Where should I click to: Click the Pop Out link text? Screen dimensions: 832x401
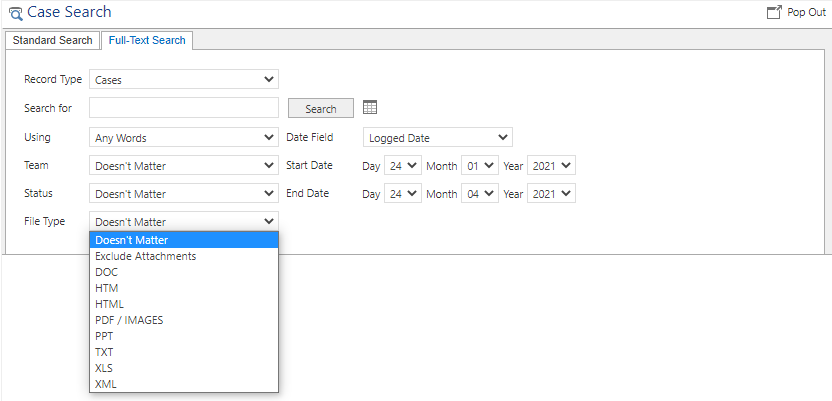(807, 13)
